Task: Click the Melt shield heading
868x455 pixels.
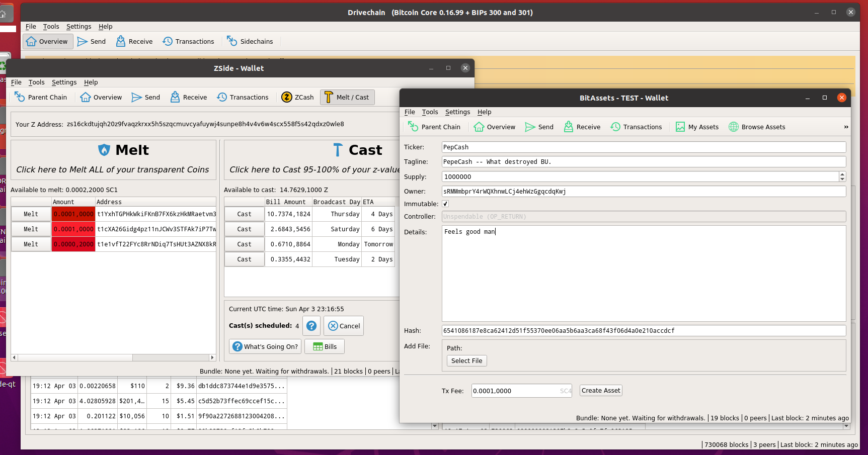Action: pos(123,150)
